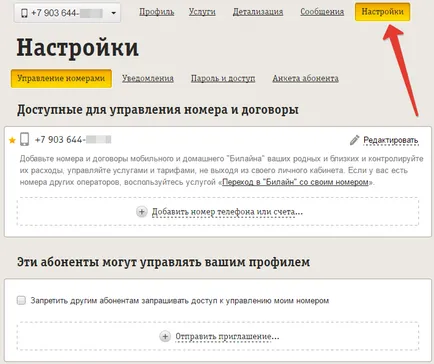The width and height of the screenshot is (434, 364).
Task: Click the gold star favorite icon
Action: (12, 140)
